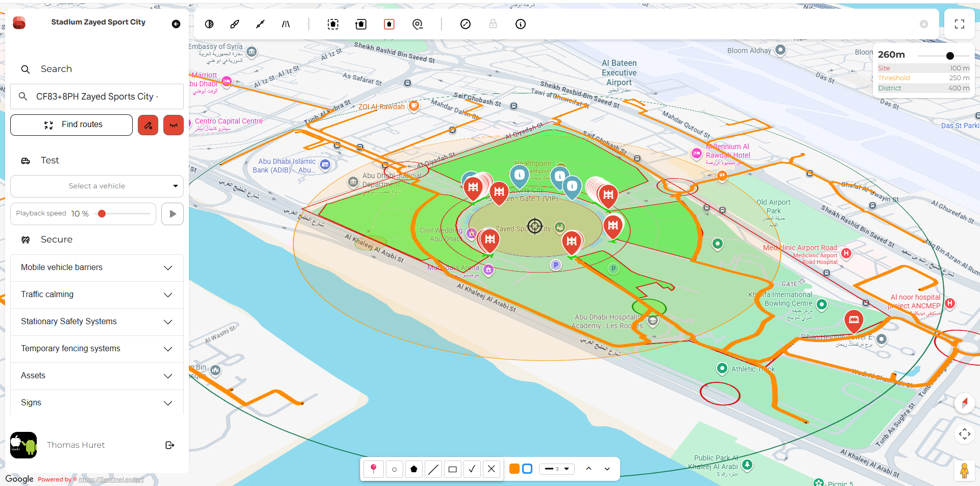Click the Find routes button

coord(71,125)
